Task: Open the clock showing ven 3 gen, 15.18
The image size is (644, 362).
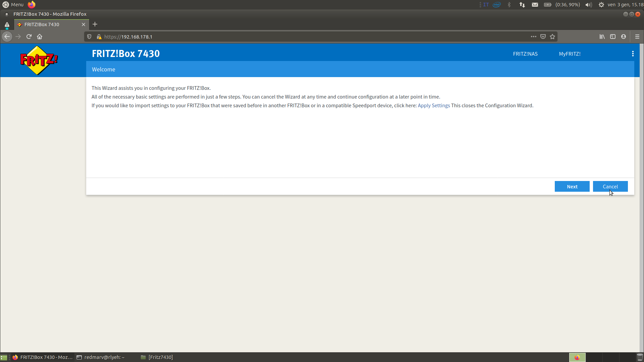Action: [x=625, y=5]
